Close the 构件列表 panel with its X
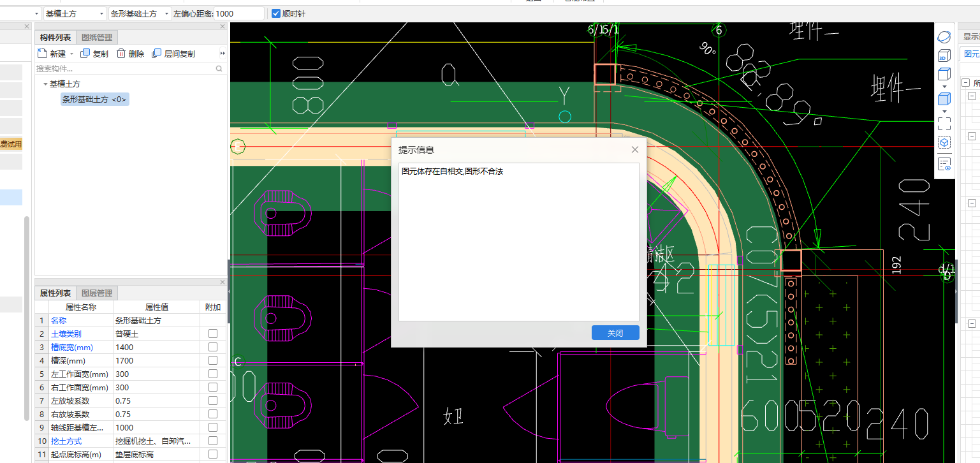The height and width of the screenshot is (463, 980). pyautogui.click(x=223, y=26)
